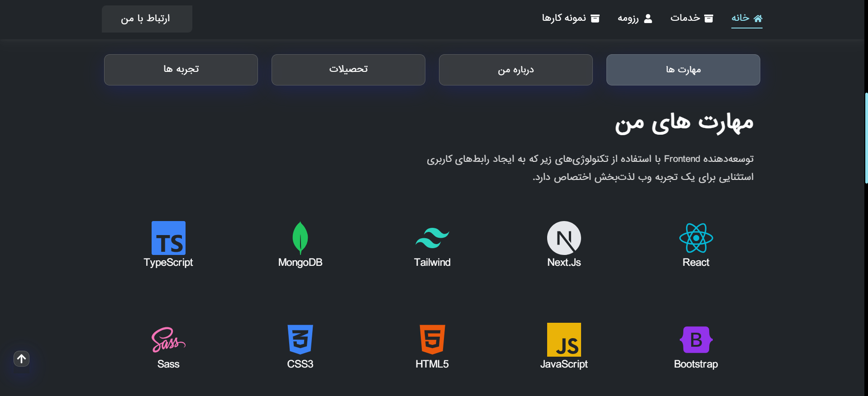Click the HTML5 label text
The image size is (868, 396).
(432, 364)
